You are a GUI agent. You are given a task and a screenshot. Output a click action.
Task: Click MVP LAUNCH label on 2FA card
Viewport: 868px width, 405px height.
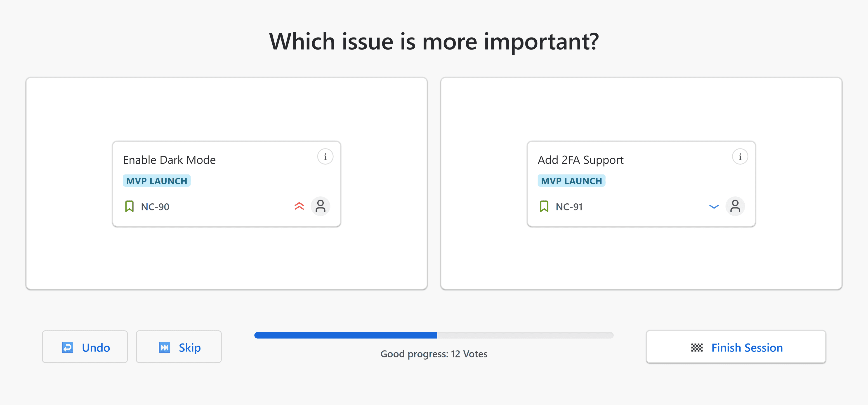571,181
